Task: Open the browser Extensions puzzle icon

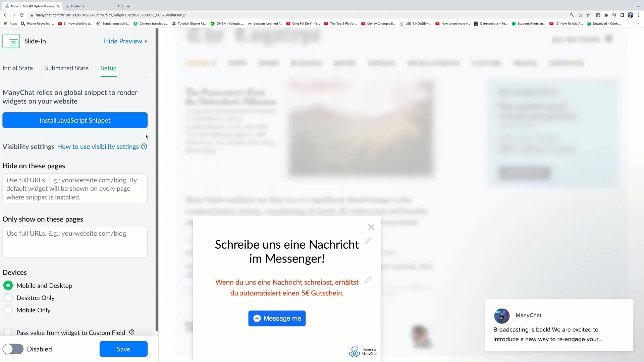Action: (x=606, y=15)
